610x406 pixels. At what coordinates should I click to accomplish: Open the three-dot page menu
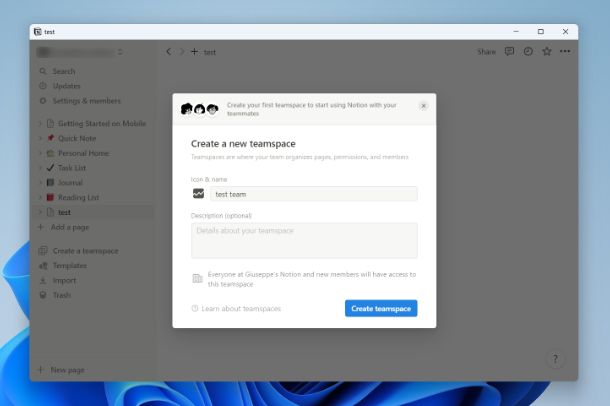[x=565, y=51]
